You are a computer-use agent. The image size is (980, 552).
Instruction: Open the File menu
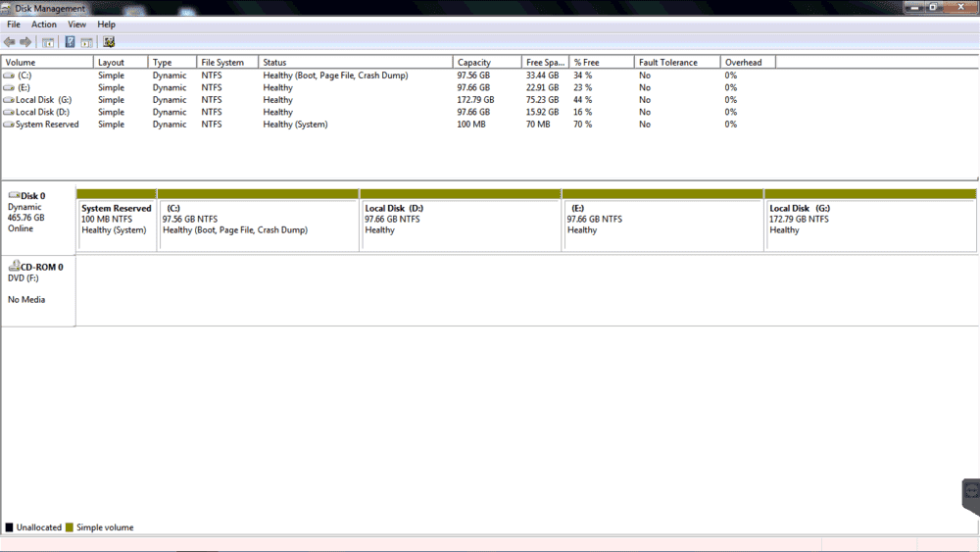pyautogui.click(x=14, y=25)
